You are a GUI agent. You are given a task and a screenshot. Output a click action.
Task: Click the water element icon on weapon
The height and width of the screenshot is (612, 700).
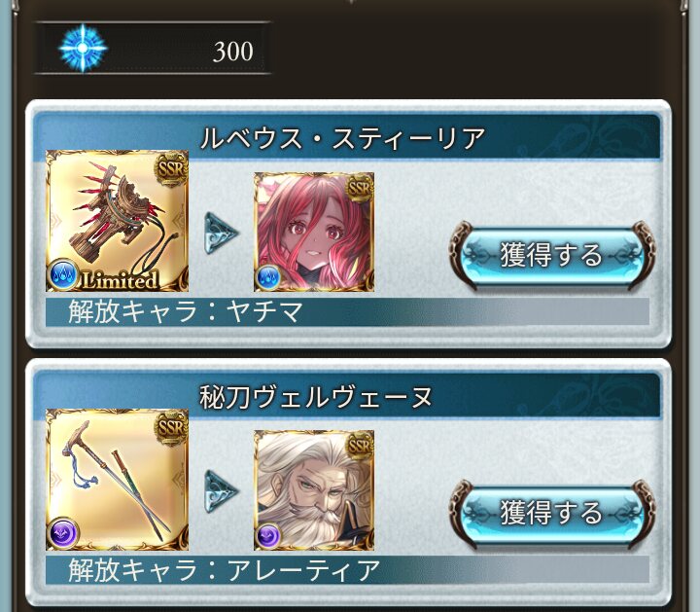click(62, 274)
